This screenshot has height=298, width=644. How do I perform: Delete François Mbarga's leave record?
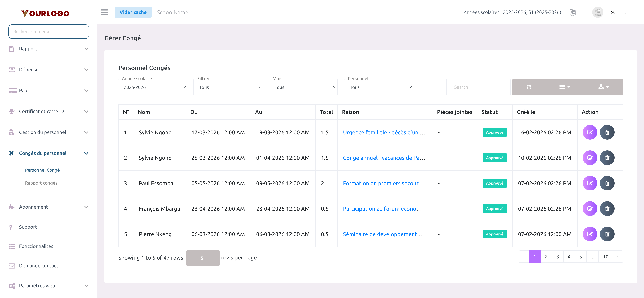(x=607, y=209)
